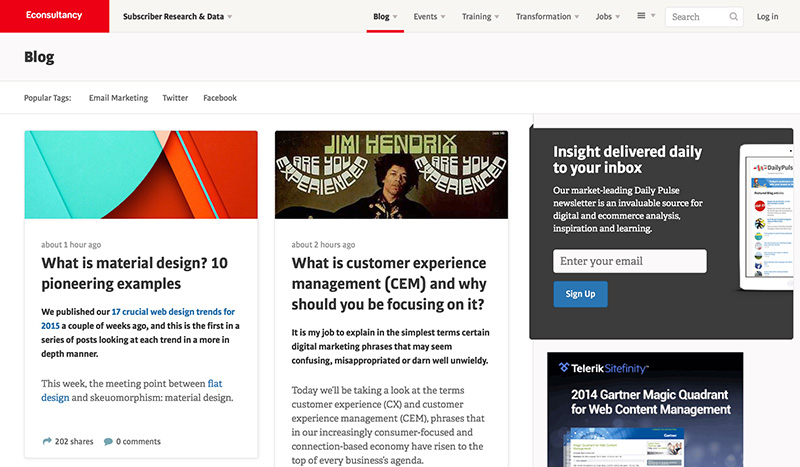Viewport: 800px width, 467px height.
Task: Open the Subscriber Research & Data menu
Action: (x=173, y=16)
